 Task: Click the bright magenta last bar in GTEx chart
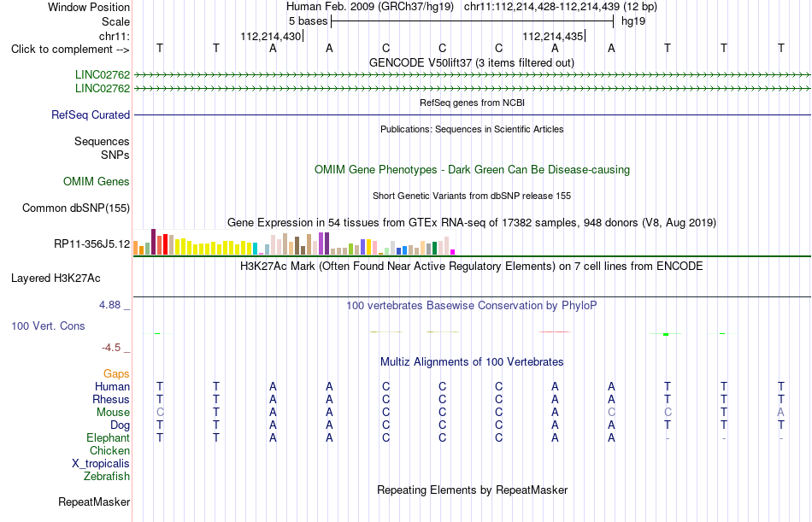[453, 252]
